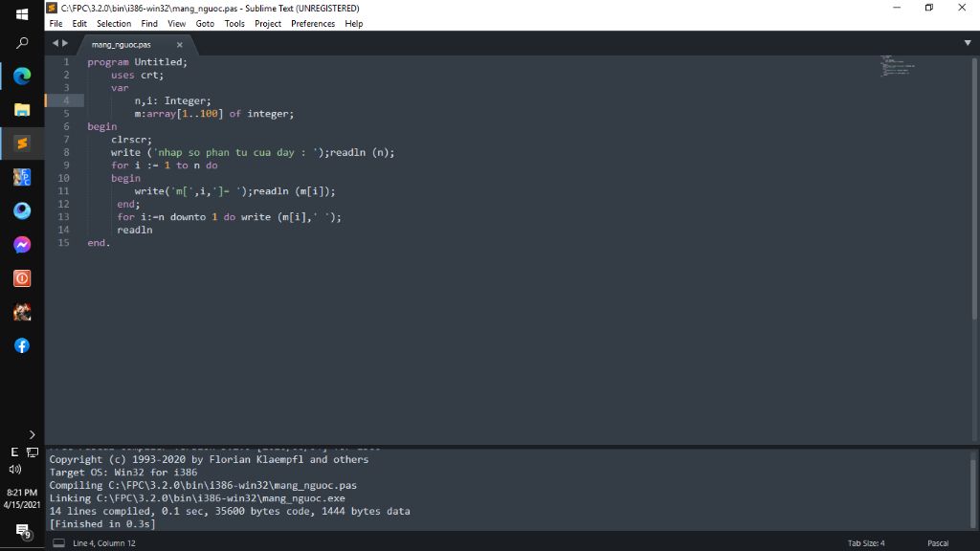Change the Tab Size: 4 setting
The width and height of the screenshot is (980, 551).
(x=866, y=543)
